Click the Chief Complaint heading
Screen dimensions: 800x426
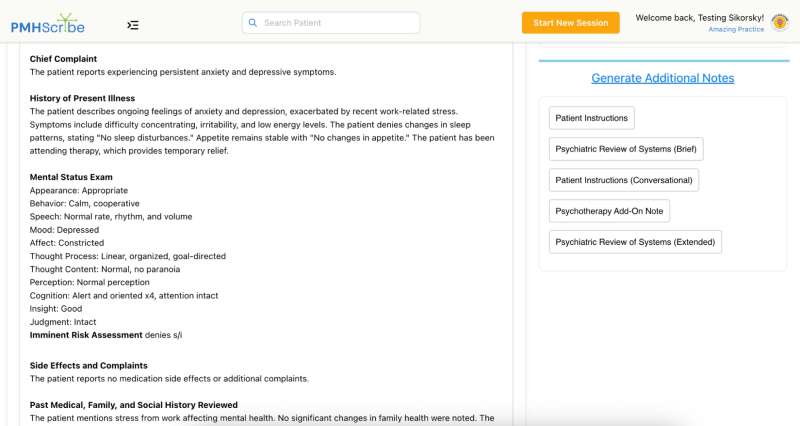point(63,59)
